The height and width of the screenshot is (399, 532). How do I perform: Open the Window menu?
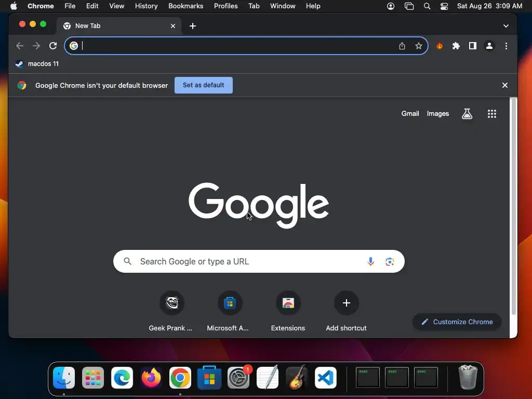[283, 6]
